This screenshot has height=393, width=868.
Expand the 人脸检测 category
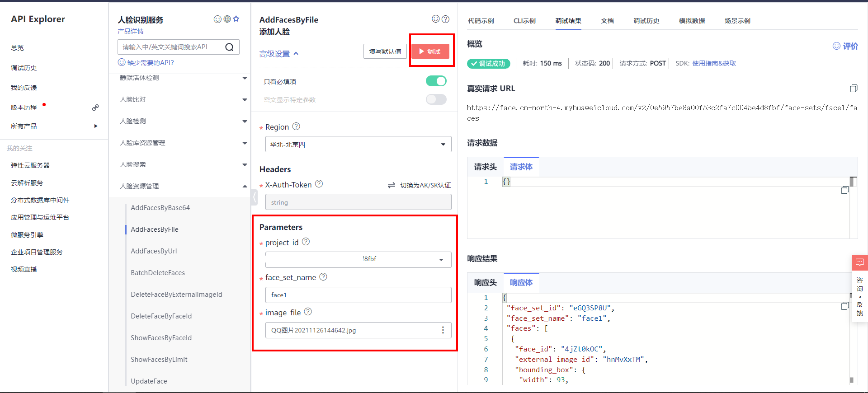[245, 122]
